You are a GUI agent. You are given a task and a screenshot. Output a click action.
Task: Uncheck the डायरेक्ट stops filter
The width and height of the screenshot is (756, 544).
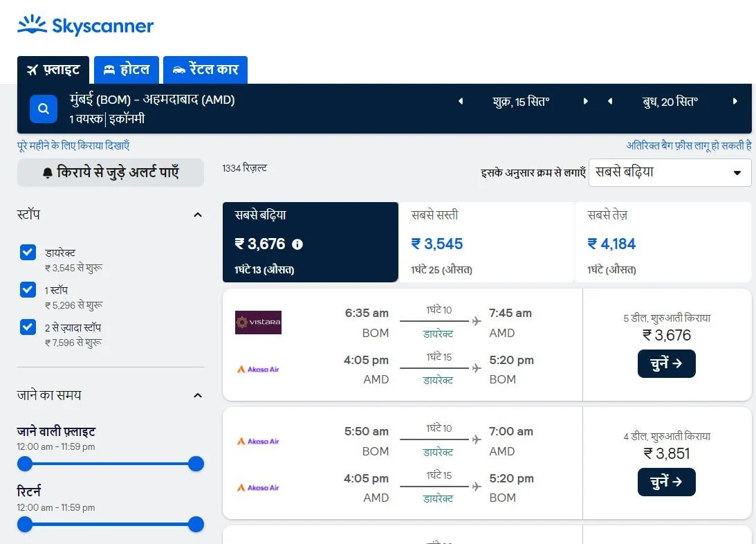click(28, 252)
